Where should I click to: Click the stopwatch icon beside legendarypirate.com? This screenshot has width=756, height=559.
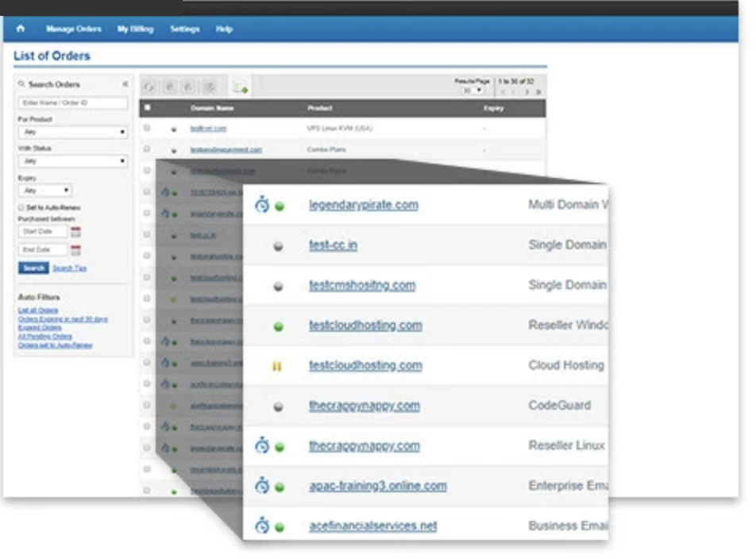pos(262,204)
